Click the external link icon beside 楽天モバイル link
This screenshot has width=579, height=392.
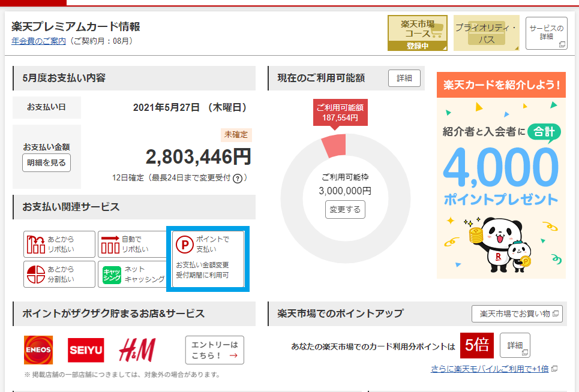[554, 369]
